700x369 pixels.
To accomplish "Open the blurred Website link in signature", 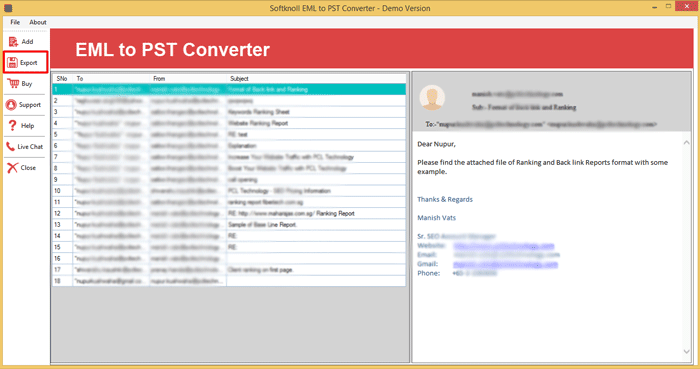I will (x=504, y=246).
